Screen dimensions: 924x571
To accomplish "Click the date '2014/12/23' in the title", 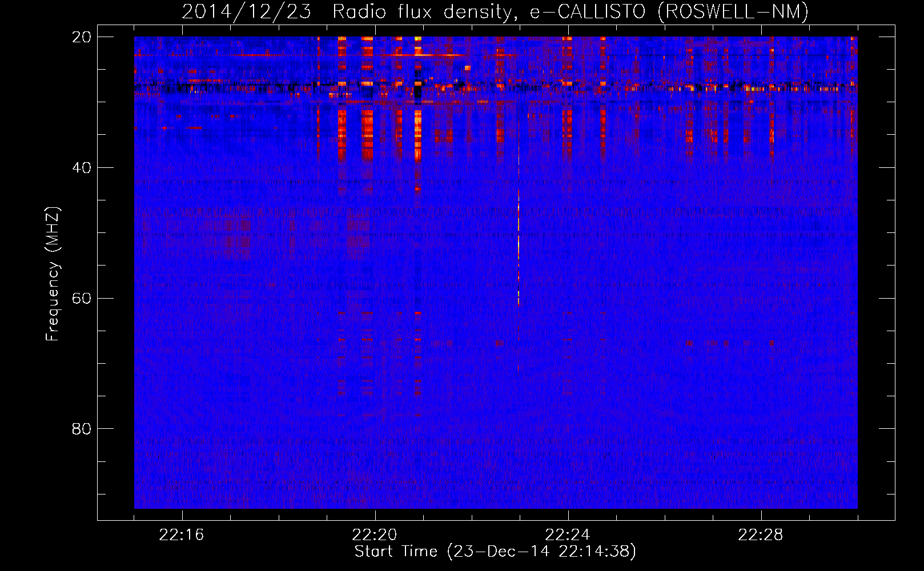I will pos(247,12).
